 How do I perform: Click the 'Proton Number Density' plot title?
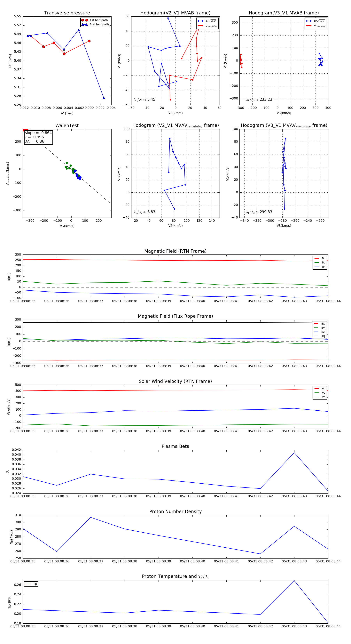point(175,511)
